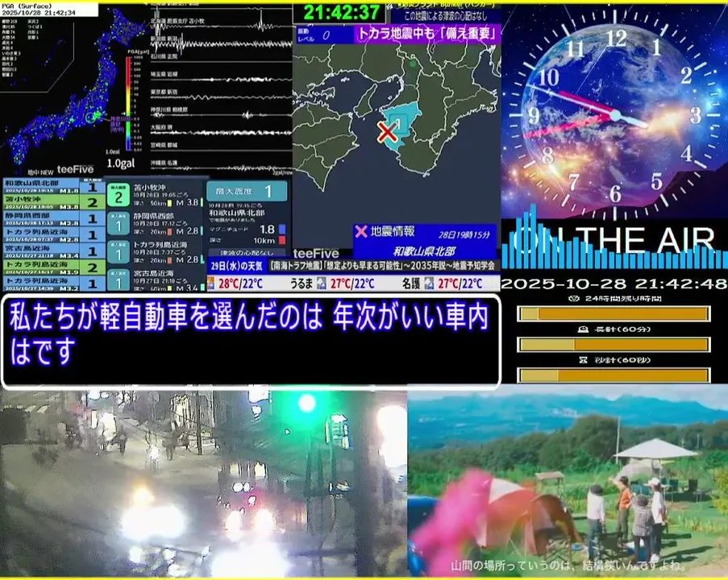Click the pink X beside 地震情報 banner
This screenshot has width=728, height=580.
click(361, 230)
